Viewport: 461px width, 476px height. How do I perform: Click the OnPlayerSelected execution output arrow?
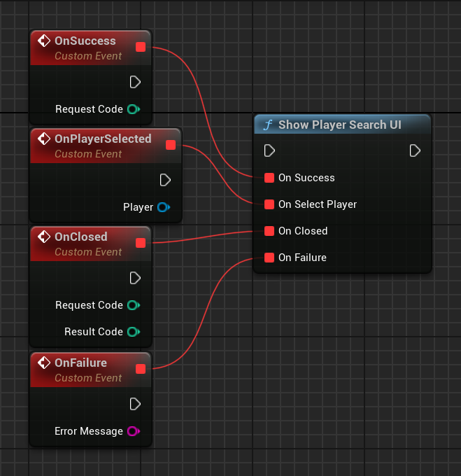(x=165, y=181)
